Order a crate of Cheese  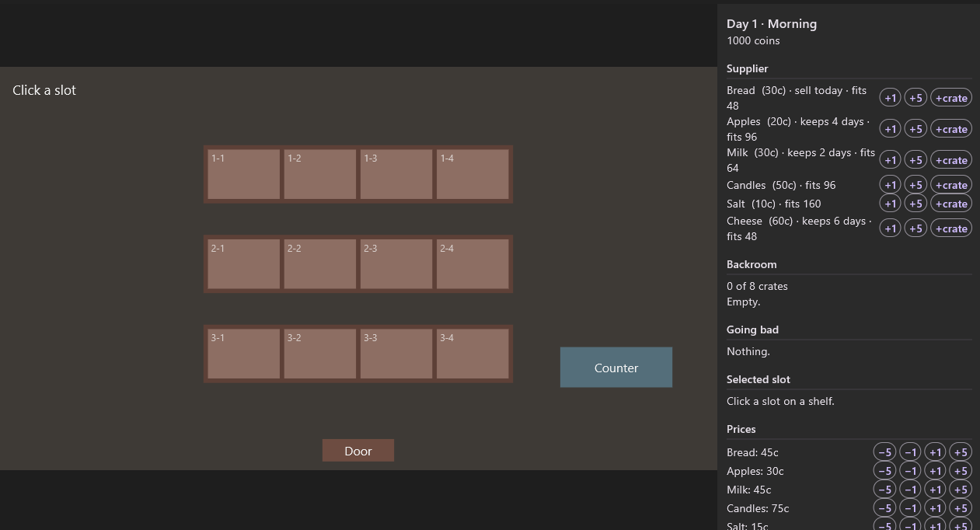[x=951, y=228]
